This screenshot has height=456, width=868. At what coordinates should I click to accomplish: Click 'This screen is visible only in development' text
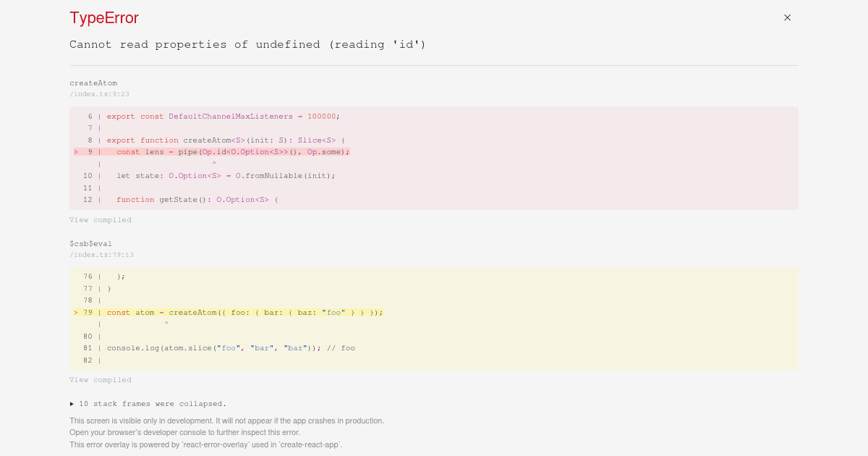(x=226, y=421)
